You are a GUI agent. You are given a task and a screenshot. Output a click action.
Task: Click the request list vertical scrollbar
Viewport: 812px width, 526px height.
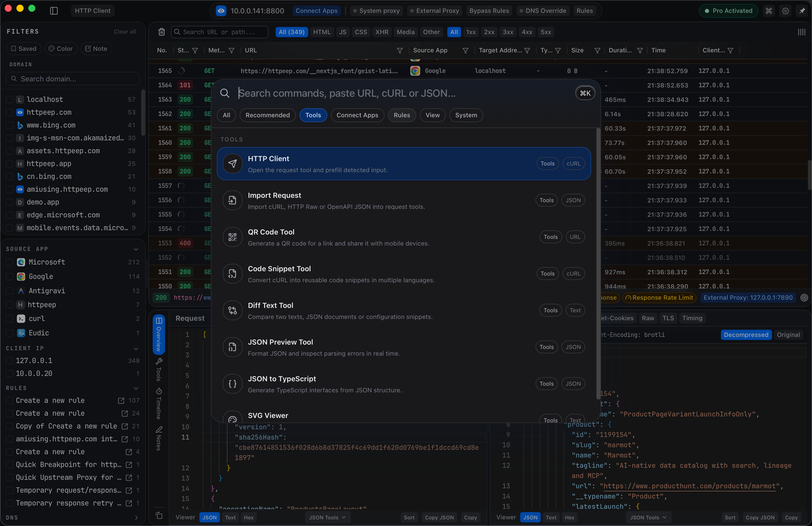(810, 175)
